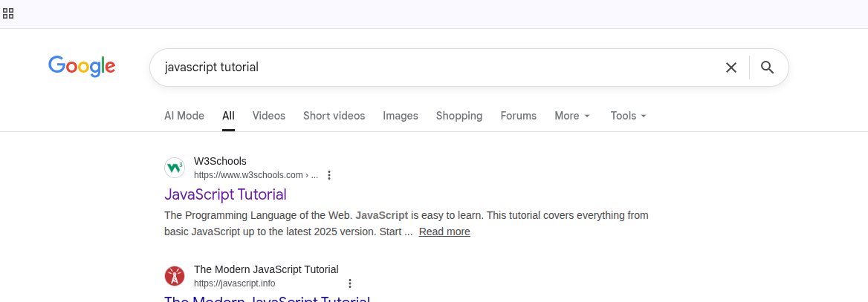
Task: Select the Videos tab
Action: coord(268,116)
